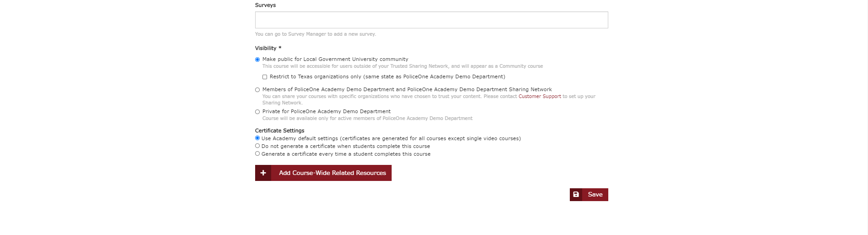This screenshot has width=868, height=235.
Task: Click the Save button label
Action: 595,195
